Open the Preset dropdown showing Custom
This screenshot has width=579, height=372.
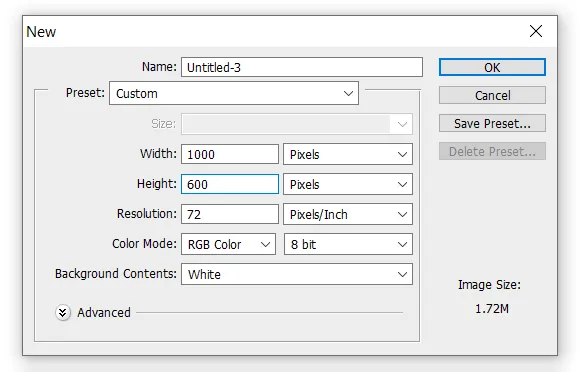[234, 93]
